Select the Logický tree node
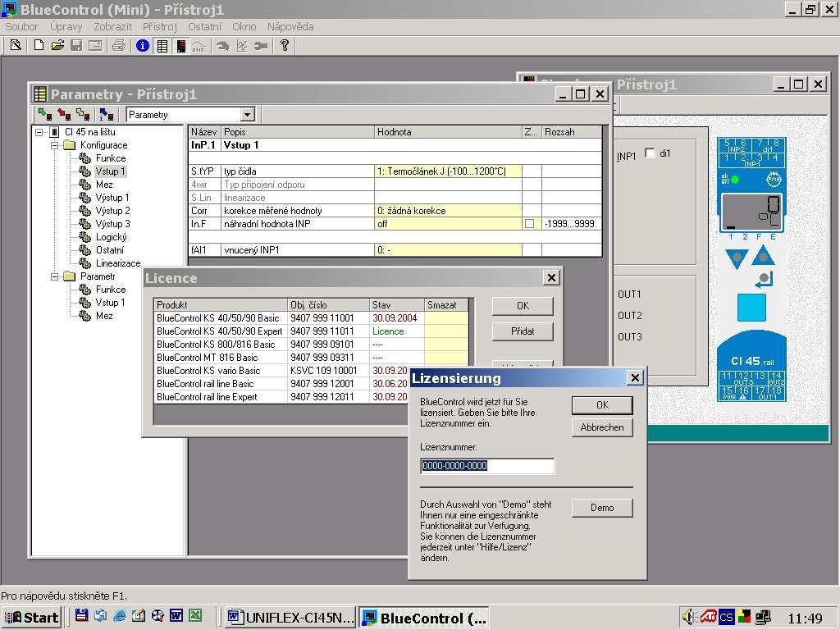Viewport: 840px width, 630px height. coord(111,237)
